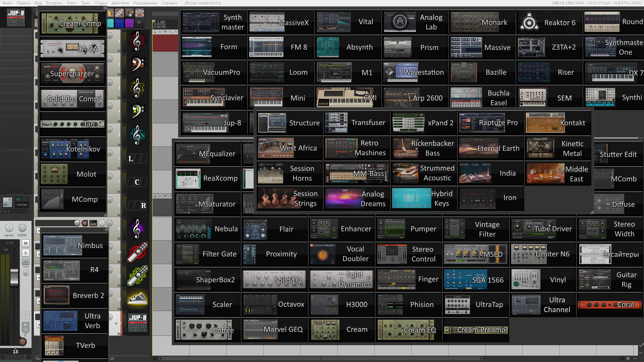Open the Coral plugin

coord(609,305)
